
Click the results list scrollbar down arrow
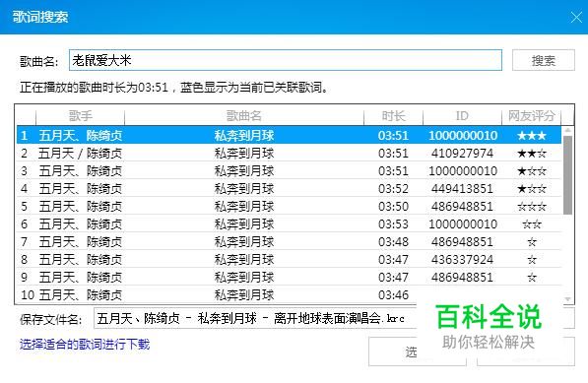click(567, 299)
